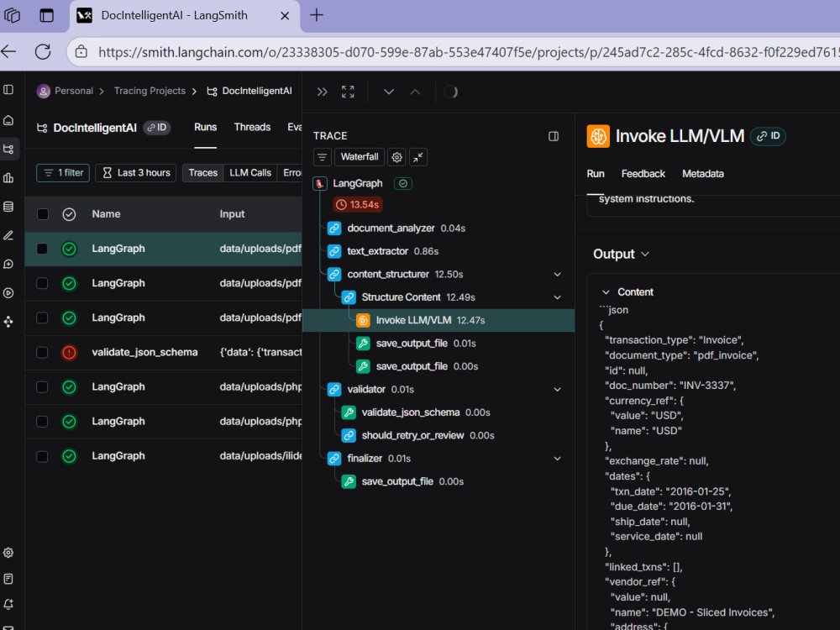Open notifications bell in left sidebar
Screen dimensions: 840x630
click(x=8, y=604)
